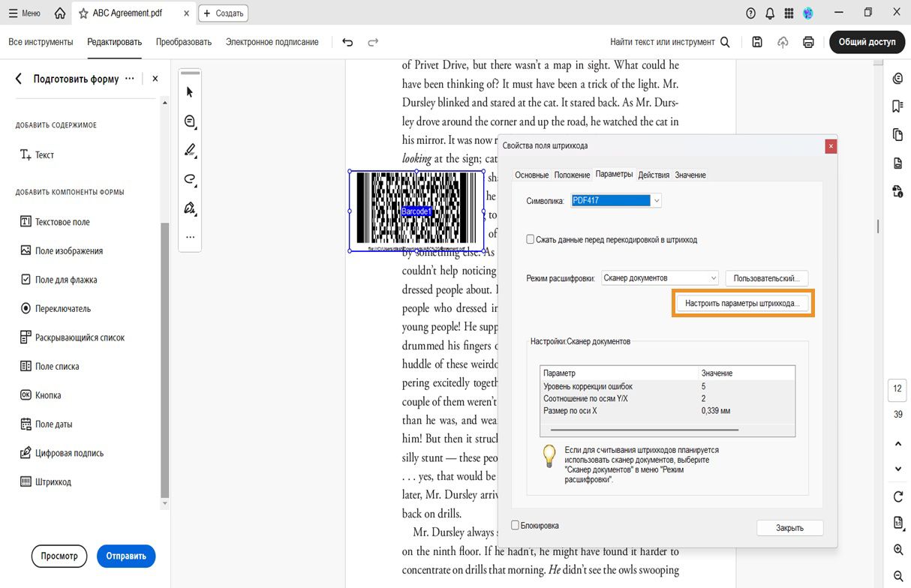Click Настроить параметры штрихкода button

click(742, 304)
